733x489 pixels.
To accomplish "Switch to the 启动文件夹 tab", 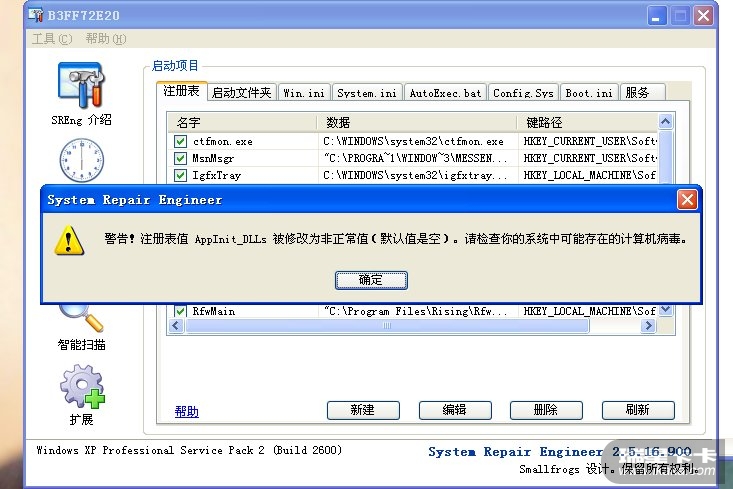I will coord(242,93).
